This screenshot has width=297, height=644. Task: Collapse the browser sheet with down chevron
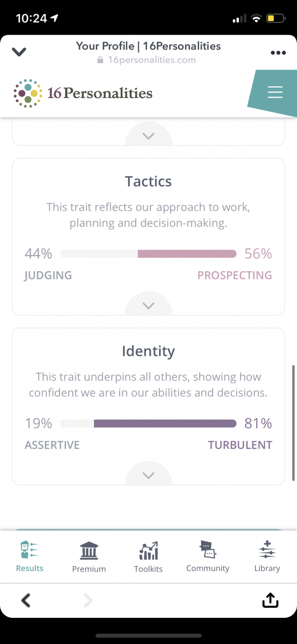point(19,52)
